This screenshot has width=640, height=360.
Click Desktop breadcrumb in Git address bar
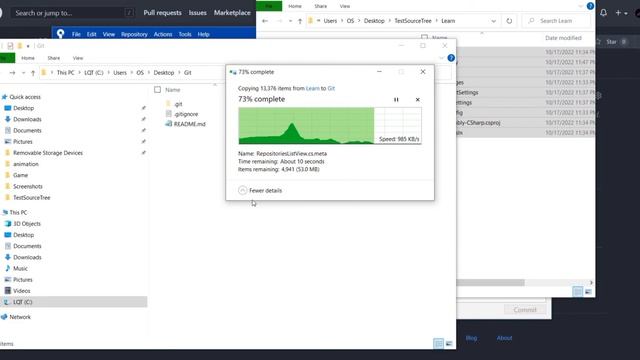coord(164,73)
